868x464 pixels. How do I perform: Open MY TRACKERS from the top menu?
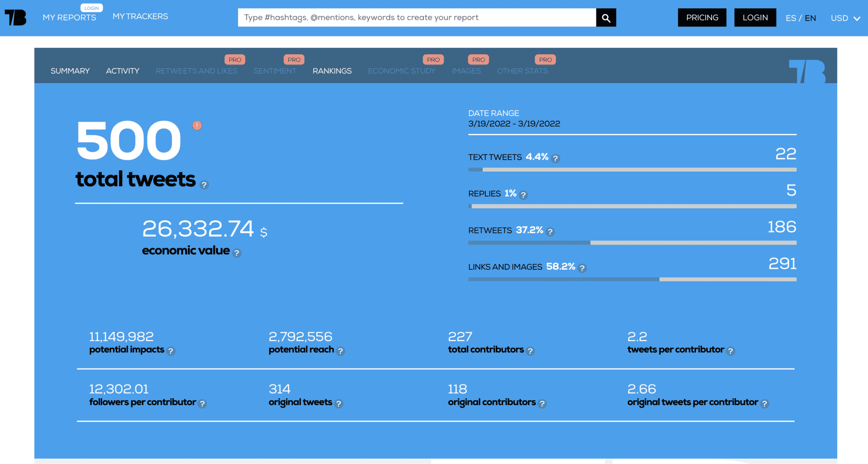point(140,16)
